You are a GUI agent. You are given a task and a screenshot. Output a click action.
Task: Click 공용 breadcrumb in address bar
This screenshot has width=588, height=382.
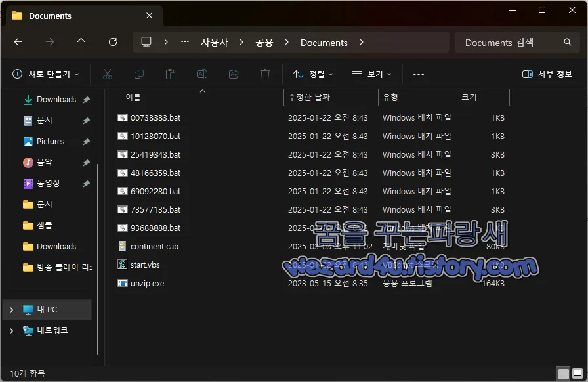point(264,43)
